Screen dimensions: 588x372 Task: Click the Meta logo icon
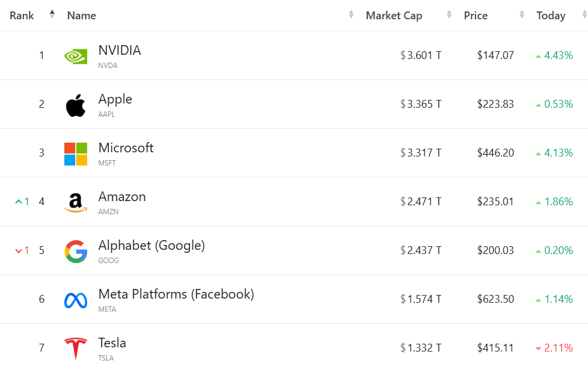click(76, 300)
